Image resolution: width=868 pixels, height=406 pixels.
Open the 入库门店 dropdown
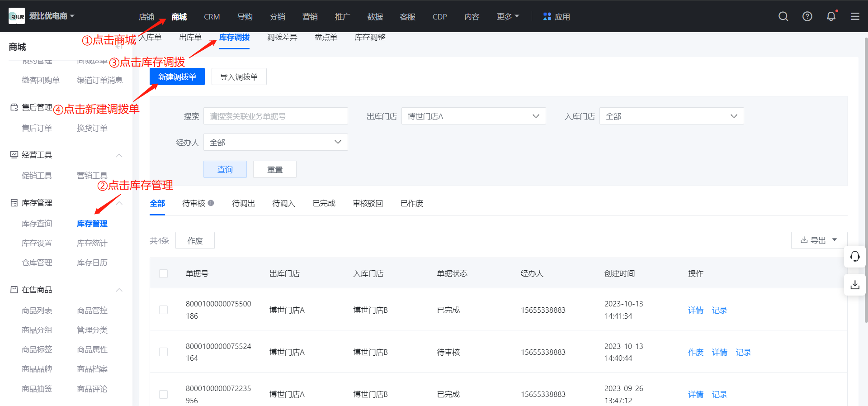[x=672, y=116]
